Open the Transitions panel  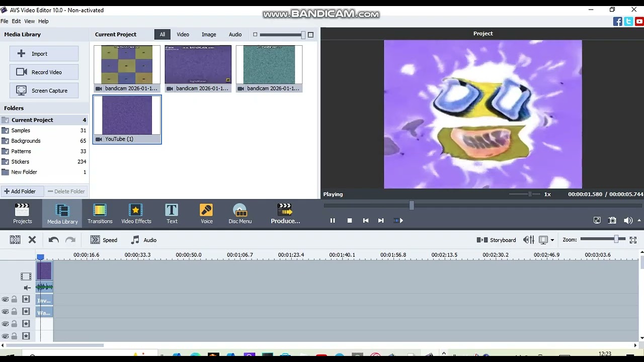point(100,214)
